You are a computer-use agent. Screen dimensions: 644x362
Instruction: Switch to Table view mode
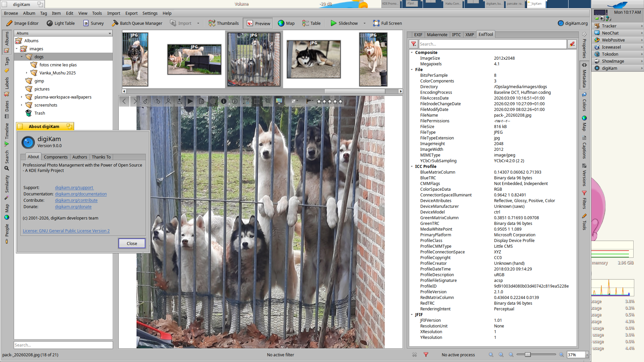coord(311,23)
